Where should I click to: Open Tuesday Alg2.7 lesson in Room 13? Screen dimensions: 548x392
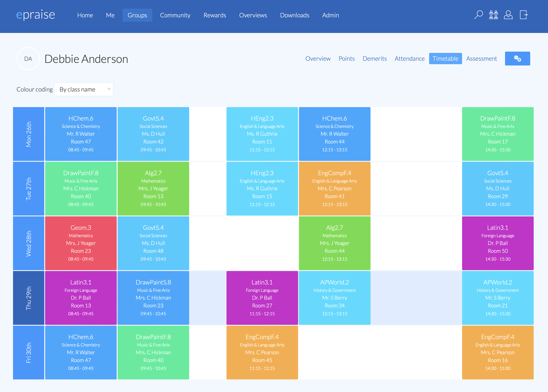click(x=153, y=188)
